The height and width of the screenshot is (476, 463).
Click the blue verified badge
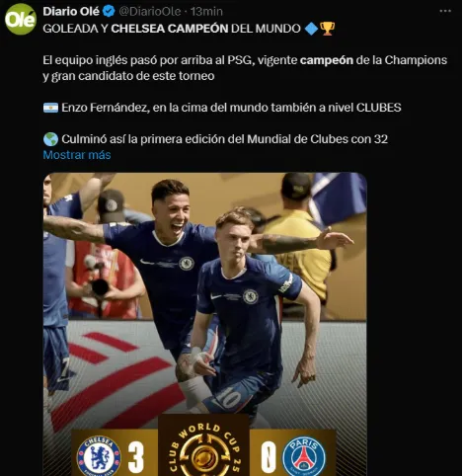tap(109, 12)
